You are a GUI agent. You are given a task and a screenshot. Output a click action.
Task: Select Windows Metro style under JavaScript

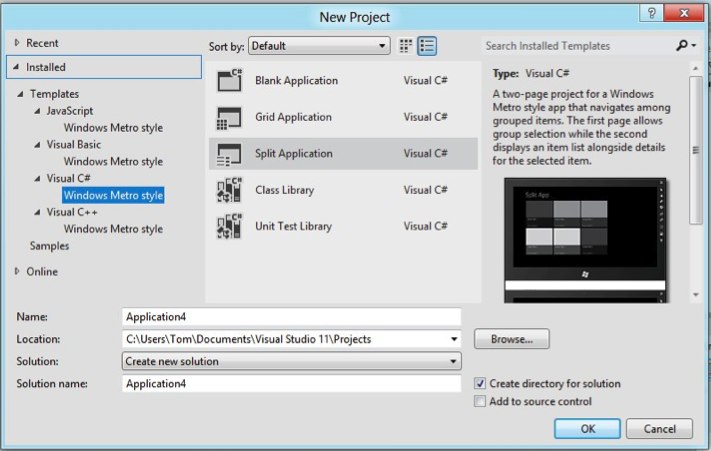point(113,128)
